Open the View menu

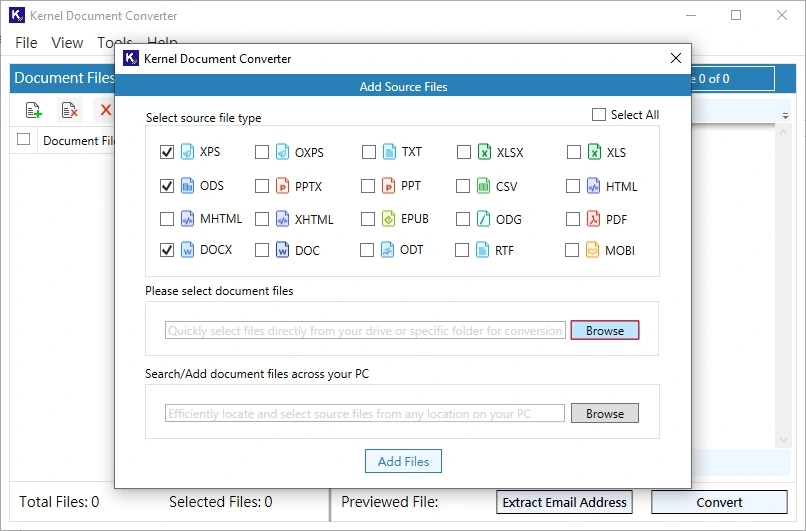(x=67, y=43)
